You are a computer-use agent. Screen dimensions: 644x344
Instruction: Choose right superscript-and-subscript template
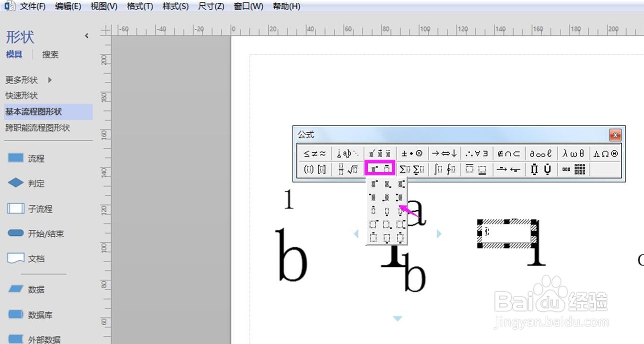coord(400,184)
